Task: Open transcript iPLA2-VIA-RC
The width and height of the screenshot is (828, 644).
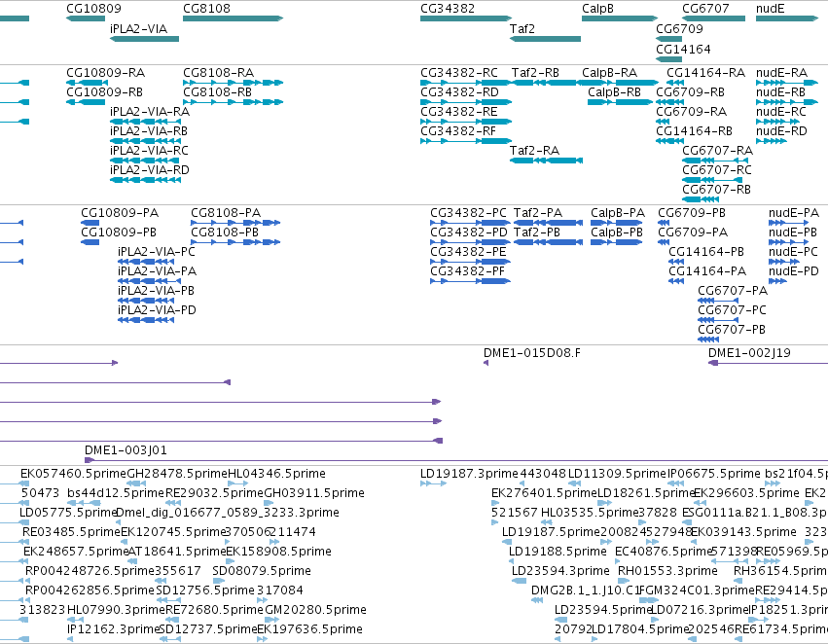Action: (x=145, y=161)
